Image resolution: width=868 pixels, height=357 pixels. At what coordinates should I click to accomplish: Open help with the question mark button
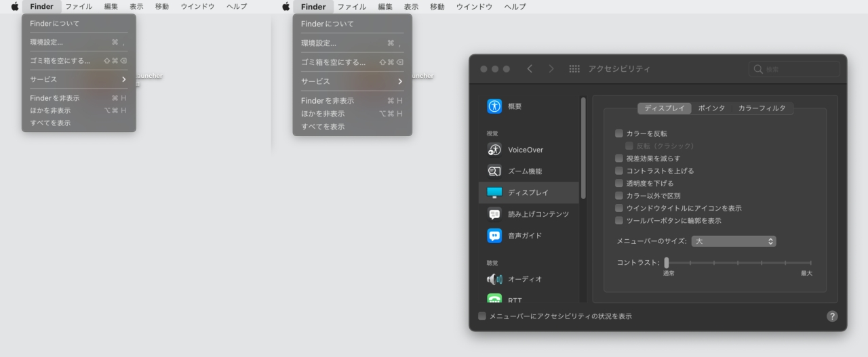pos(832,316)
